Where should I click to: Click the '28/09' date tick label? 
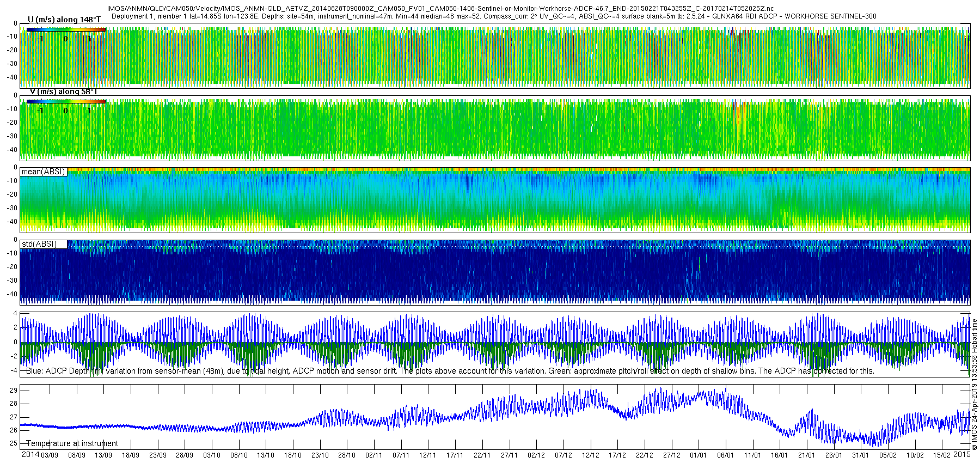click(185, 455)
